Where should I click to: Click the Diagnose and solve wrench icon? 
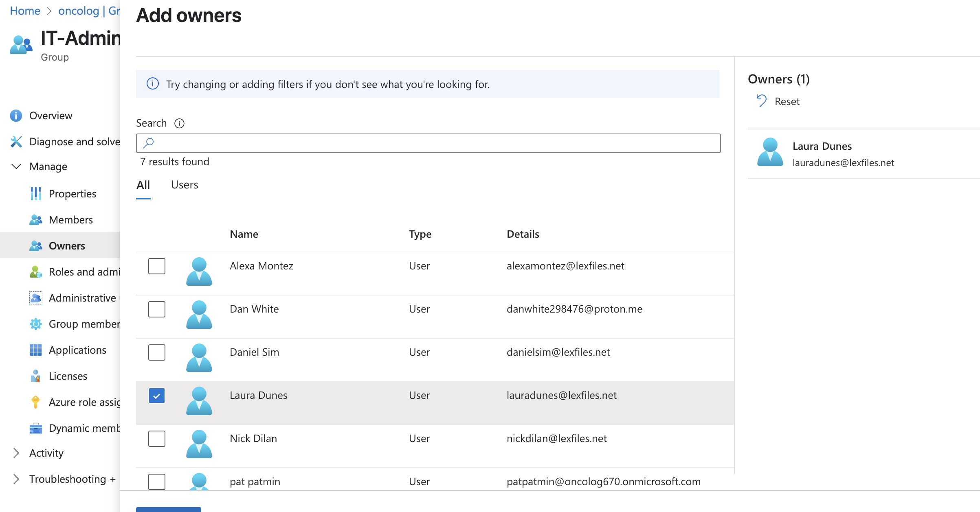point(16,142)
